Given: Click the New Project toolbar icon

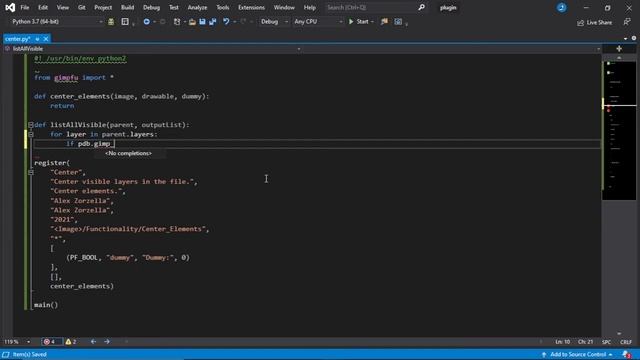Looking at the screenshot, I should 177,22.
